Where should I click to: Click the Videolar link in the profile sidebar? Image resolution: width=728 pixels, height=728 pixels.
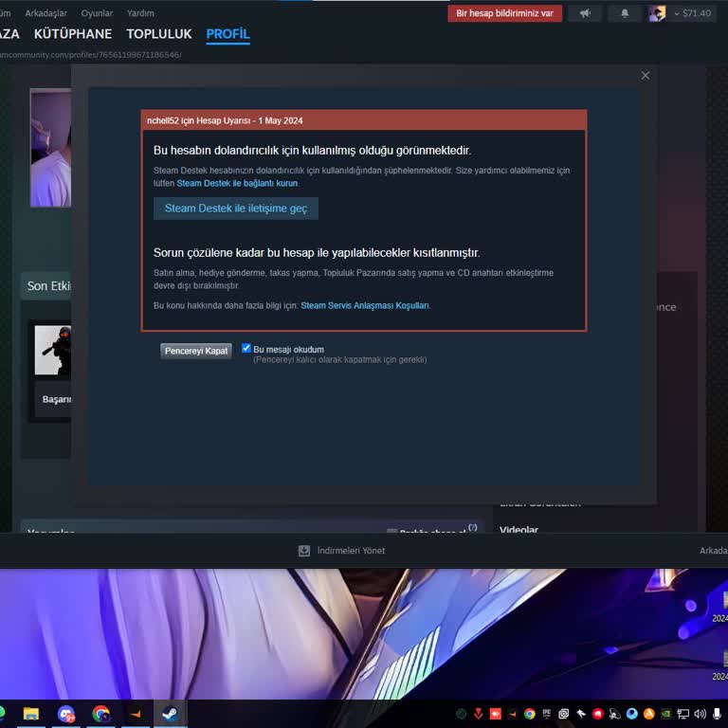[x=519, y=529]
